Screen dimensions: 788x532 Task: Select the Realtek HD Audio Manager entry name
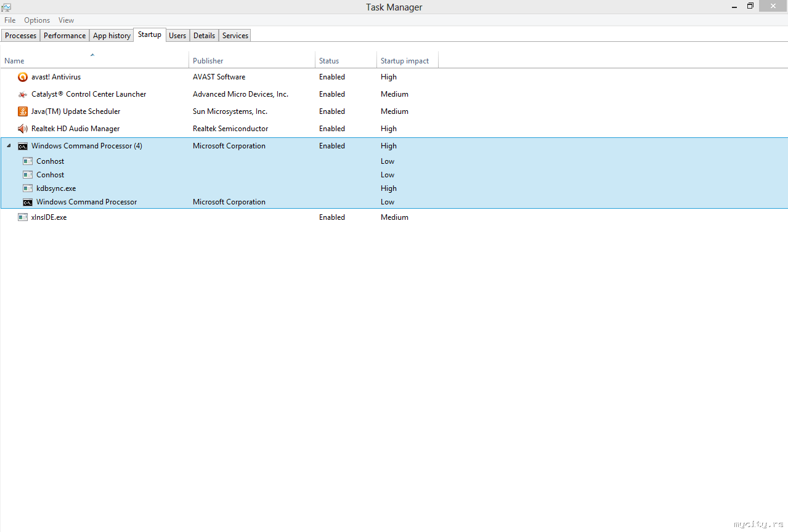coord(75,129)
